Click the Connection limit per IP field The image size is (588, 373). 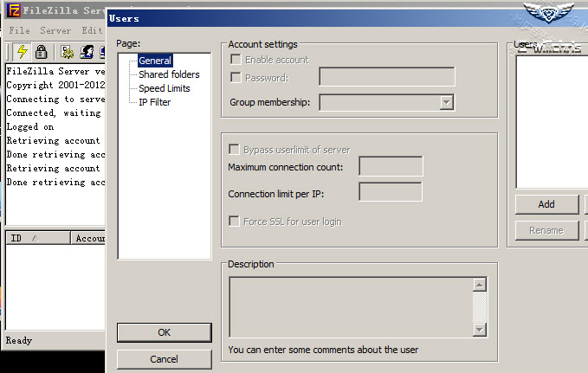[x=391, y=191]
